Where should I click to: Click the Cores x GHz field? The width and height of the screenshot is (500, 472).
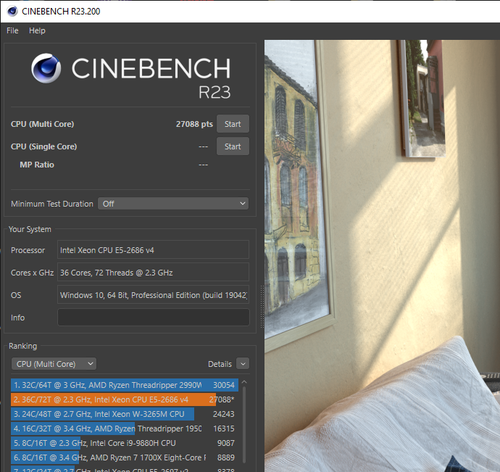click(x=153, y=272)
